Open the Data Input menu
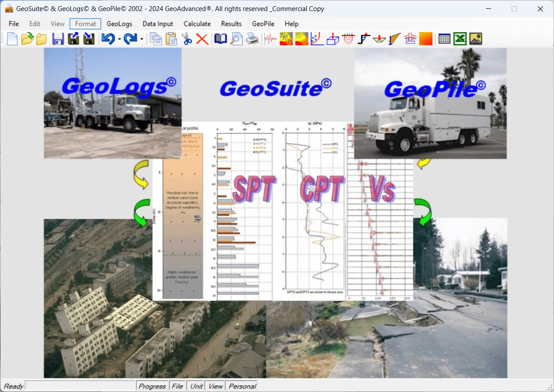This screenshot has width=554, height=392. coord(158,24)
